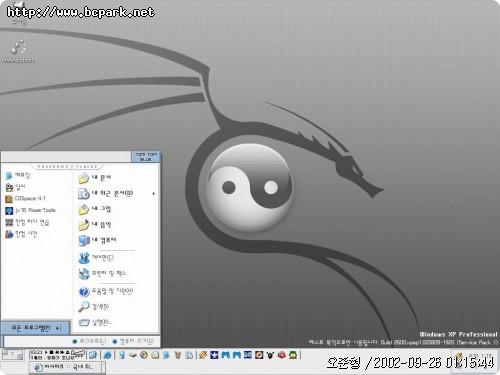Screen dimensions: 500x375
Task: Open 프린터 및 팩스 (Printers and Faxes)
Action: [x=102, y=274]
